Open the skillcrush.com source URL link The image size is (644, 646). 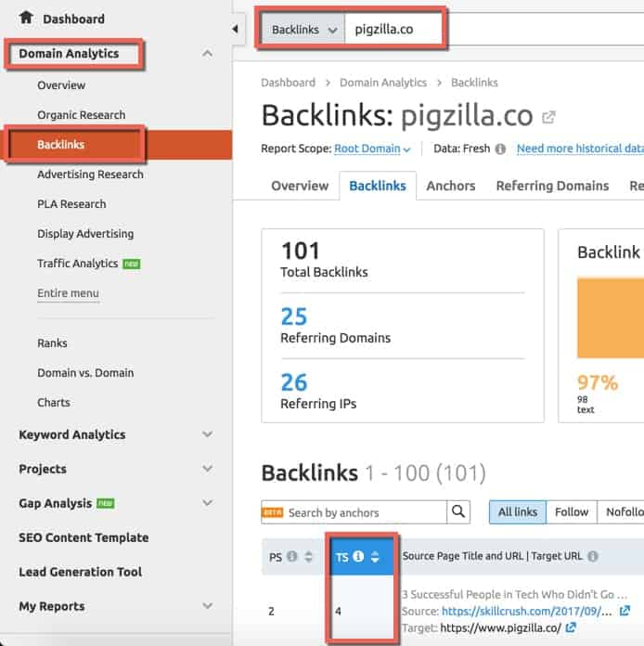pyautogui.click(x=526, y=611)
